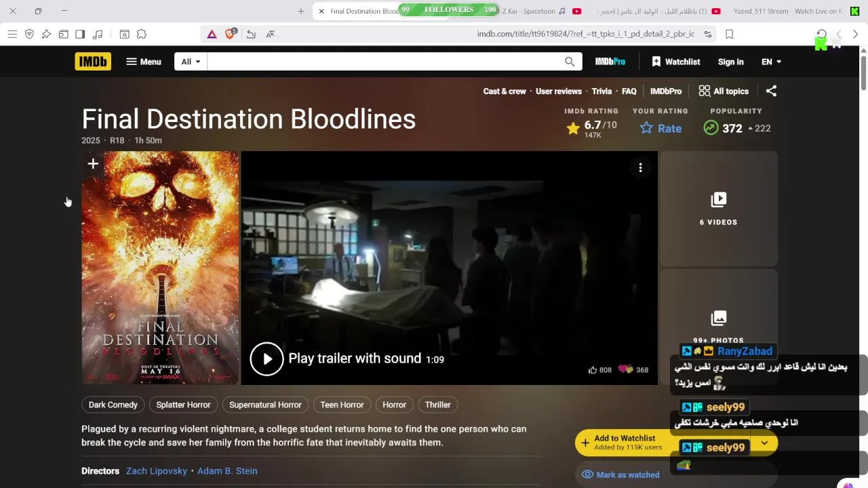Click the browser address bar URL

click(585, 34)
